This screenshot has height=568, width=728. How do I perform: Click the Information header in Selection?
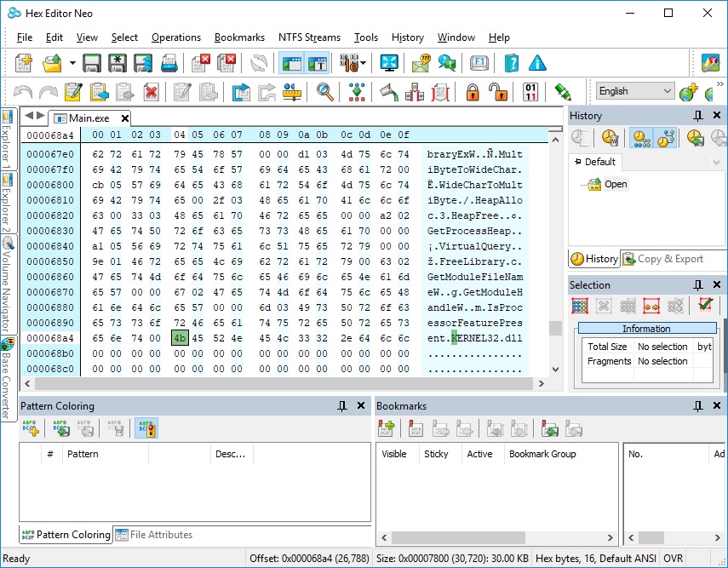646,329
